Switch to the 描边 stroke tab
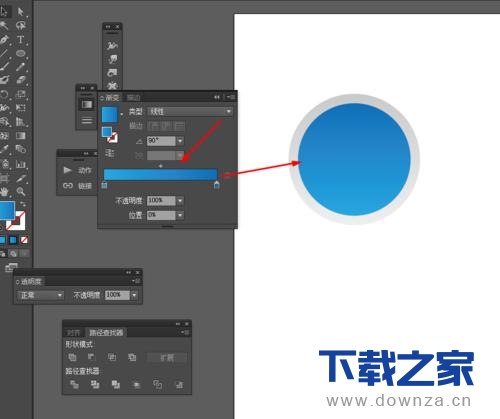This screenshot has height=419, width=500. [133, 97]
